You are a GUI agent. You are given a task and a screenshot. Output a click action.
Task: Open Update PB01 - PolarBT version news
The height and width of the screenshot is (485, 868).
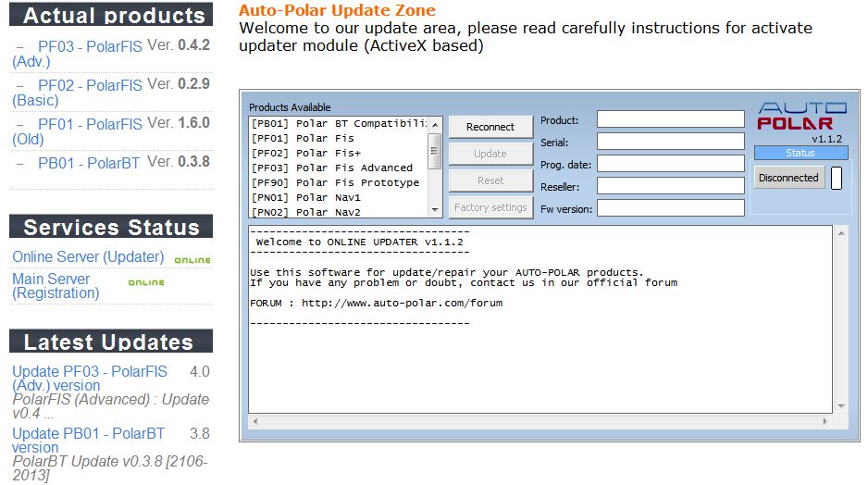[89, 441]
